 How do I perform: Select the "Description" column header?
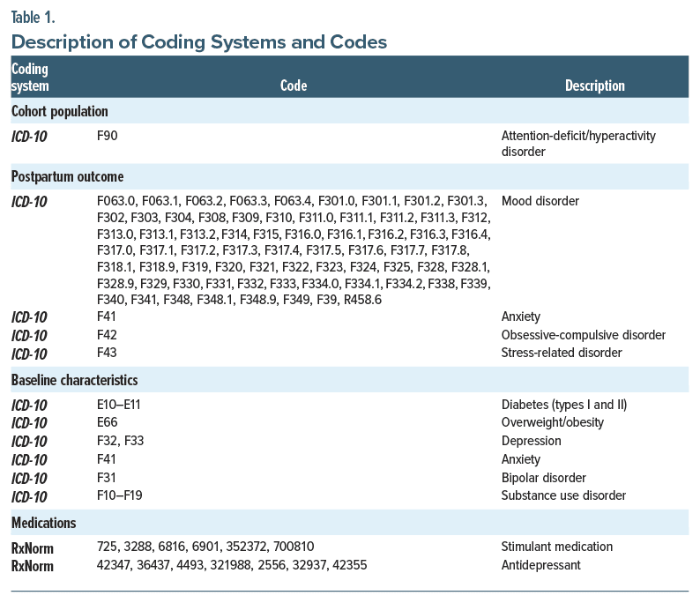coord(595,86)
